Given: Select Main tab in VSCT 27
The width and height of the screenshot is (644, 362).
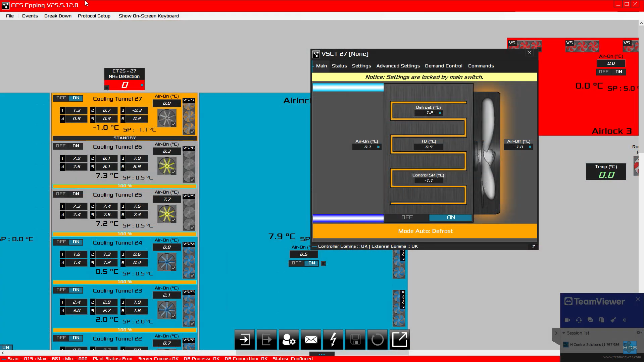Looking at the screenshot, I should coord(321,66).
